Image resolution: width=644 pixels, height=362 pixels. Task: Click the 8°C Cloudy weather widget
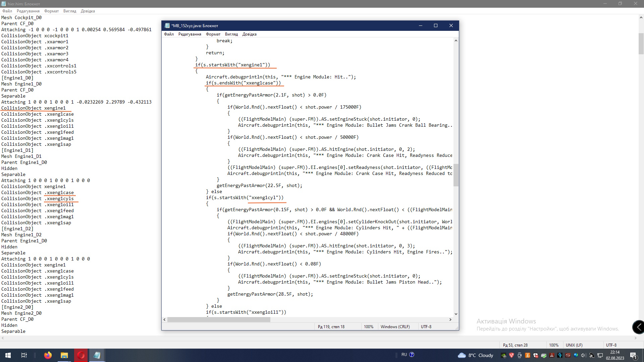[476, 355]
